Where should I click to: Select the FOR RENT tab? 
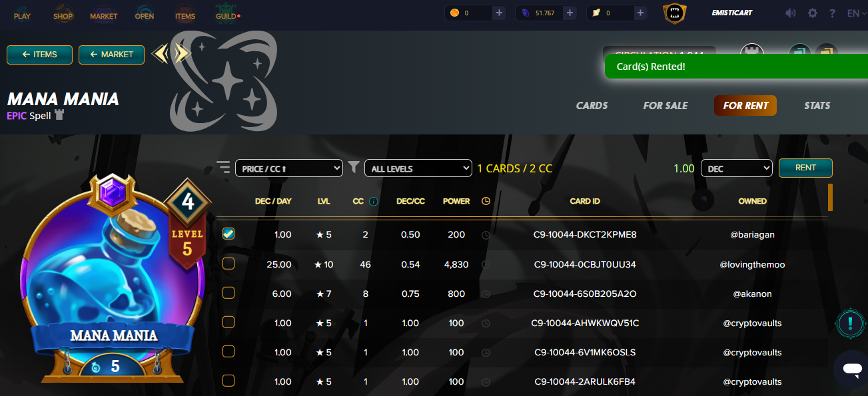(x=745, y=105)
